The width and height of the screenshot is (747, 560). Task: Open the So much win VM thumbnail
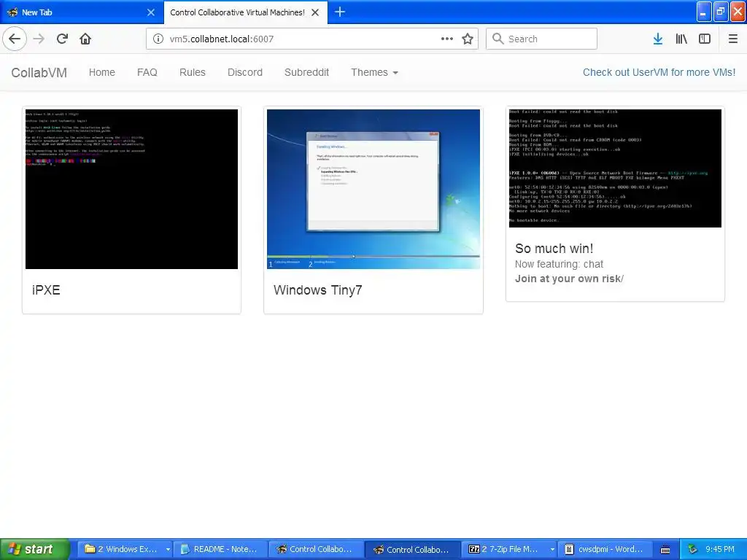pyautogui.click(x=615, y=168)
